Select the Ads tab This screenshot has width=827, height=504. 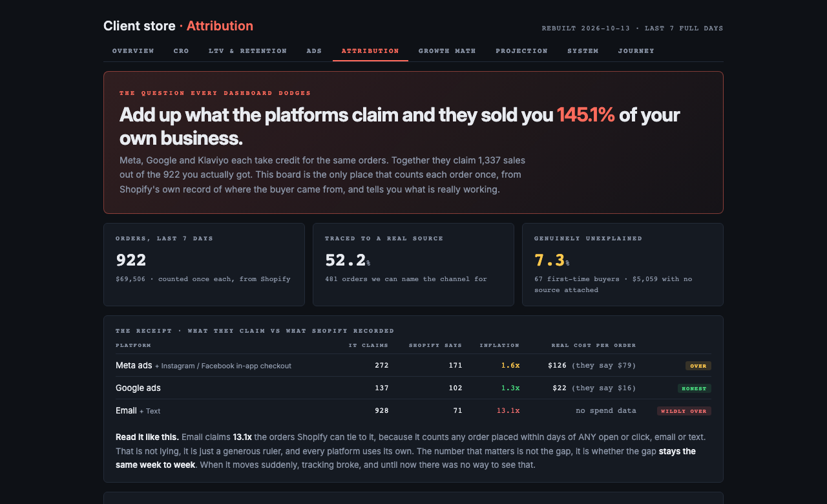314,51
